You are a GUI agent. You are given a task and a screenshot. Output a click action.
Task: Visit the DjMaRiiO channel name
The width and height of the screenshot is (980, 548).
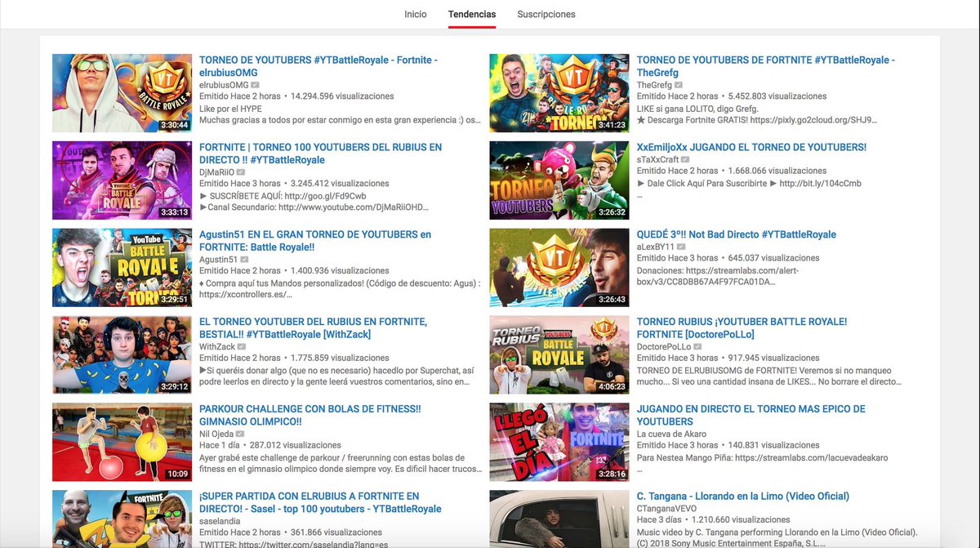[216, 172]
